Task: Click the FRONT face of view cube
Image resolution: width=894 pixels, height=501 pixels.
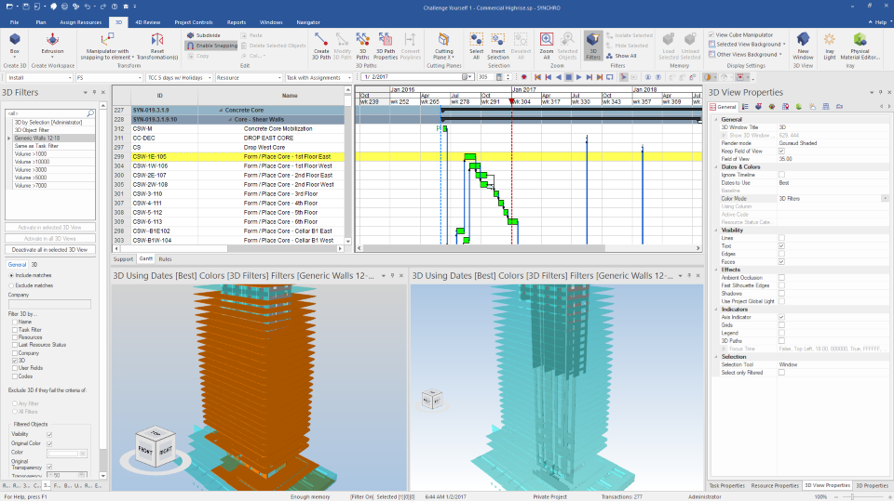Action: [x=145, y=450]
